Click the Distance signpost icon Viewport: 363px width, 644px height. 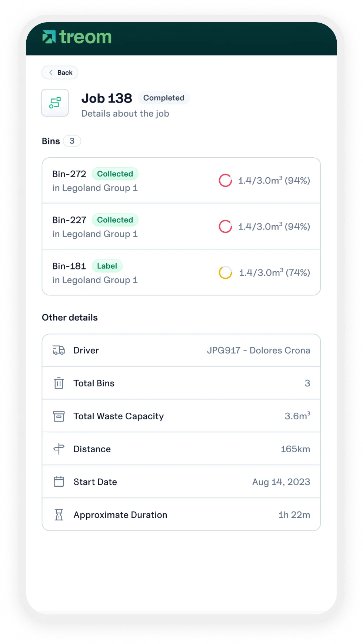click(x=59, y=449)
